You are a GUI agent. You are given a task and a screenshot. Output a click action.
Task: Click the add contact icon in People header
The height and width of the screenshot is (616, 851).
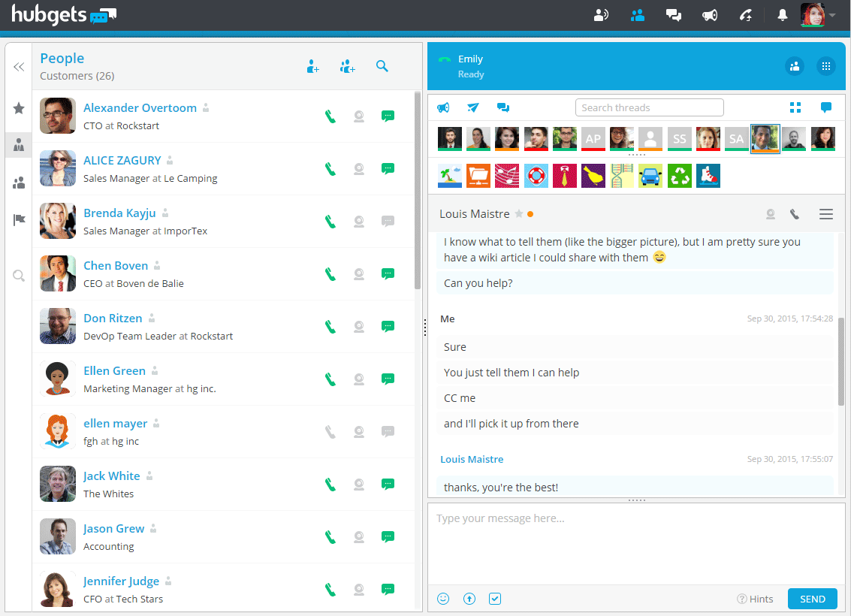tap(313, 67)
